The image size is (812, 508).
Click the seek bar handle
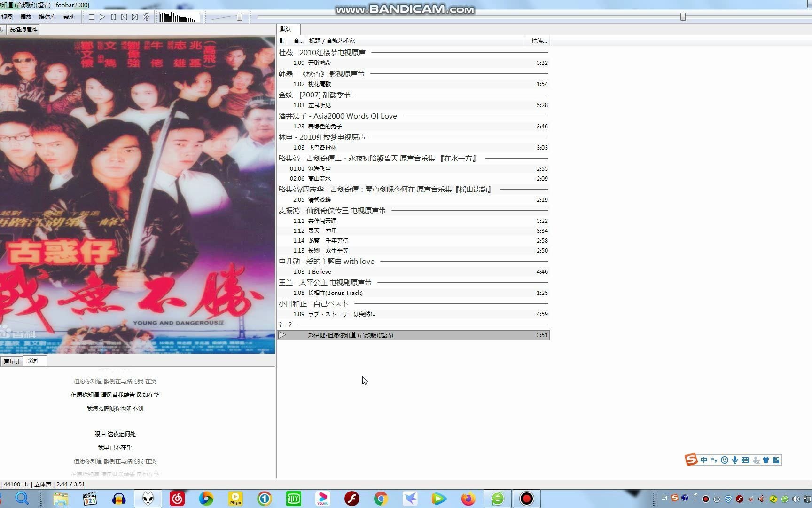(x=683, y=17)
